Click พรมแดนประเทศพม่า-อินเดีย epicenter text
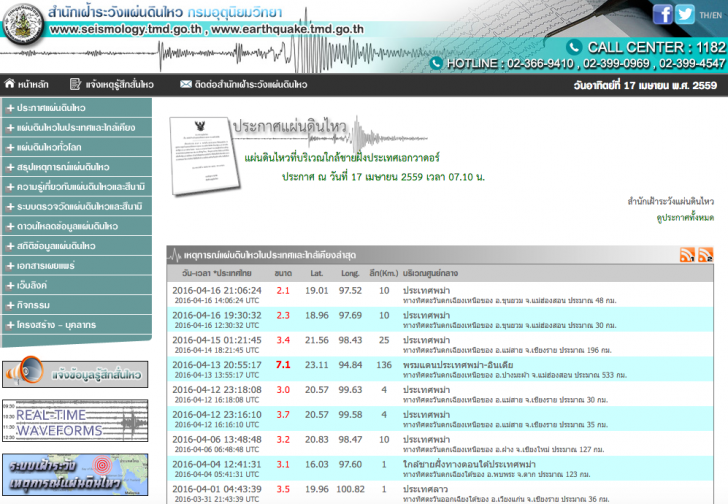 pos(458,365)
